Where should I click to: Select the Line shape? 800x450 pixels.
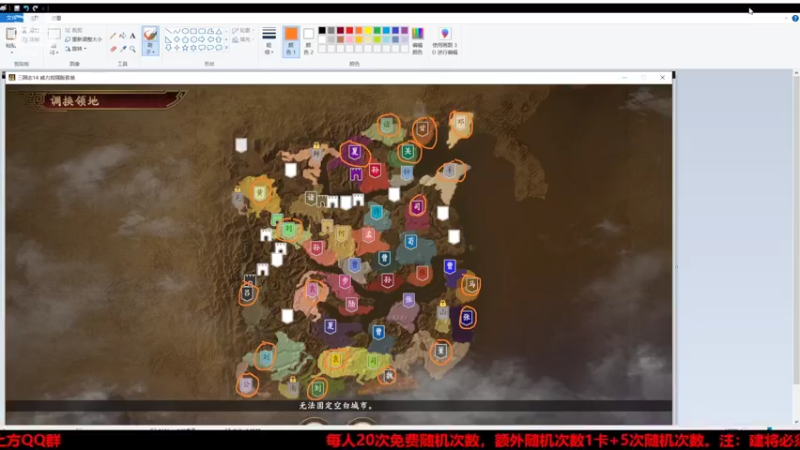[168, 31]
